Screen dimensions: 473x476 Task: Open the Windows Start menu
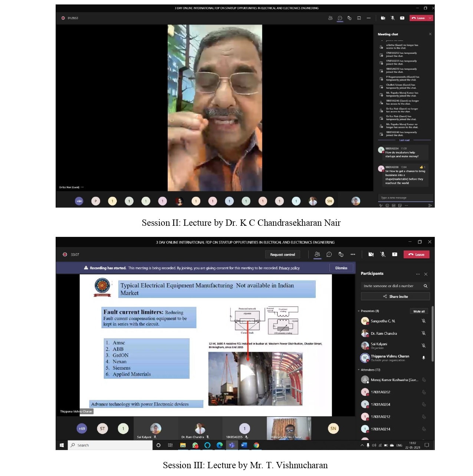[x=62, y=445]
